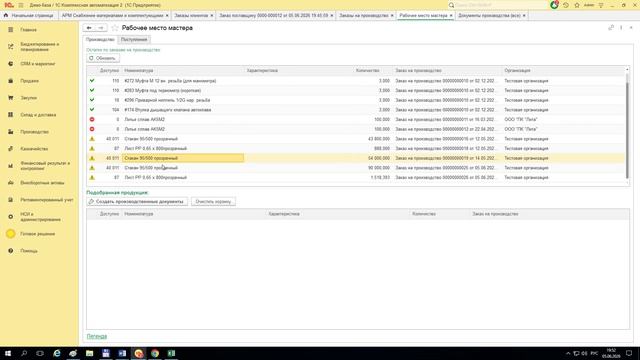This screenshot has height=360, width=640.
Task: Open the Главное section in sidebar
Action: tap(29, 30)
